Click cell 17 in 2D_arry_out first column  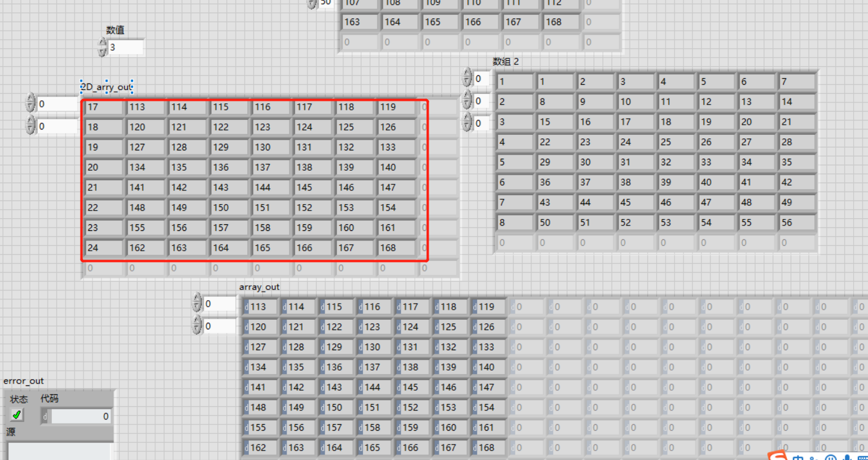[x=103, y=107]
